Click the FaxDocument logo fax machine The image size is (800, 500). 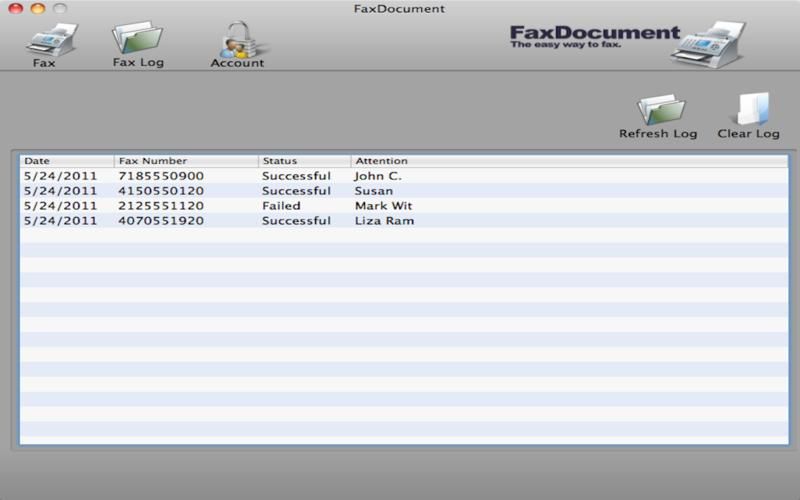pos(709,44)
